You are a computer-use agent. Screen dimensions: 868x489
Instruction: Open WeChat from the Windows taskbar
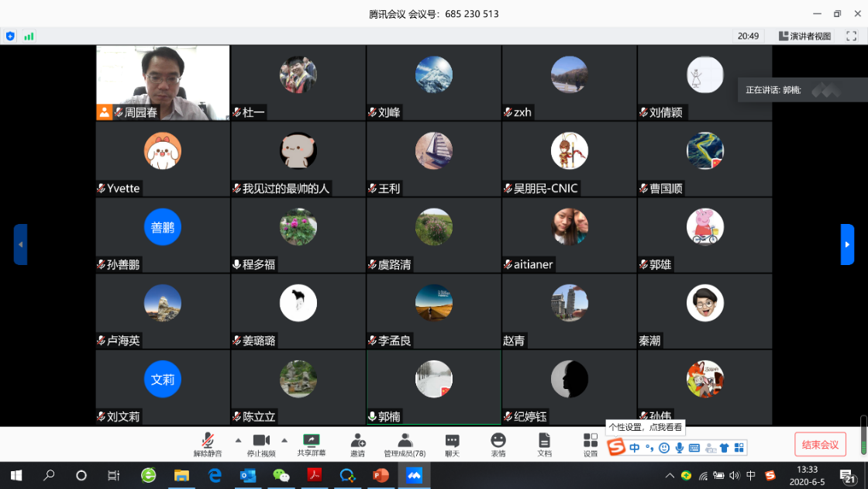(281, 475)
